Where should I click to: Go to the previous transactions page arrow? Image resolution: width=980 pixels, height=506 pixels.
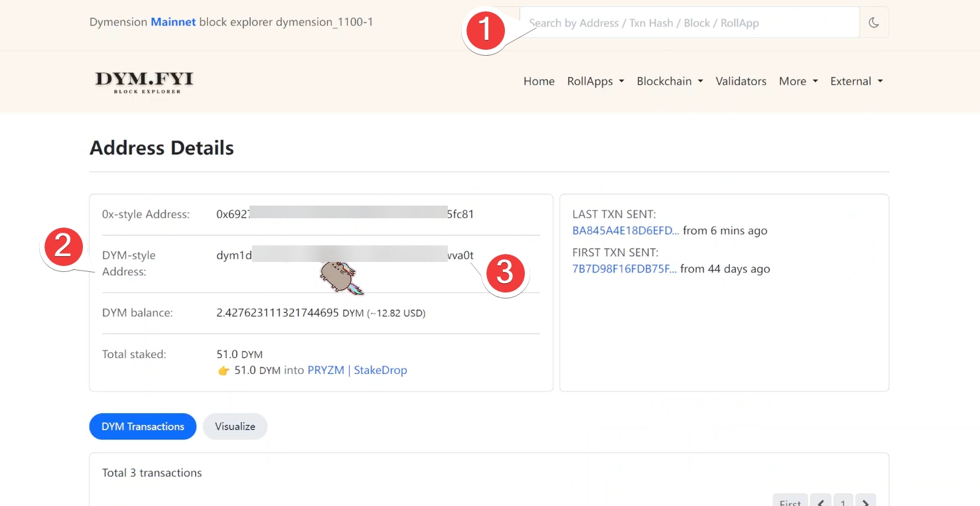(821, 501)
